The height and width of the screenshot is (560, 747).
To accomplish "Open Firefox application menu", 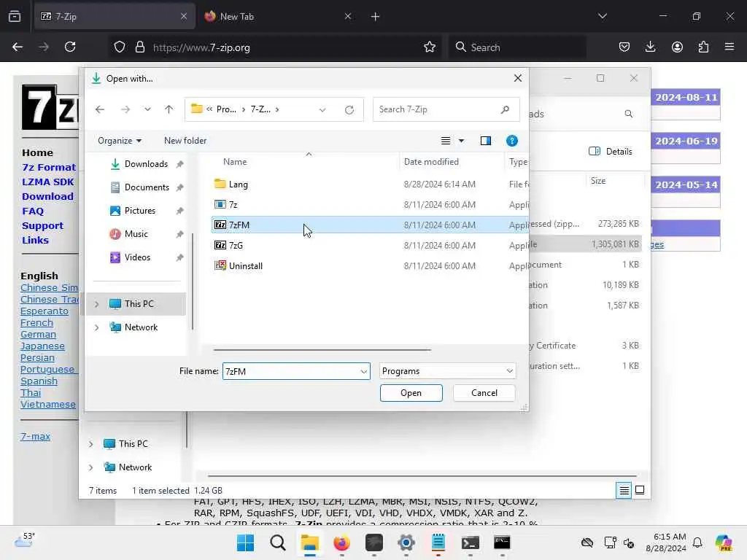I will click(729, 47).
